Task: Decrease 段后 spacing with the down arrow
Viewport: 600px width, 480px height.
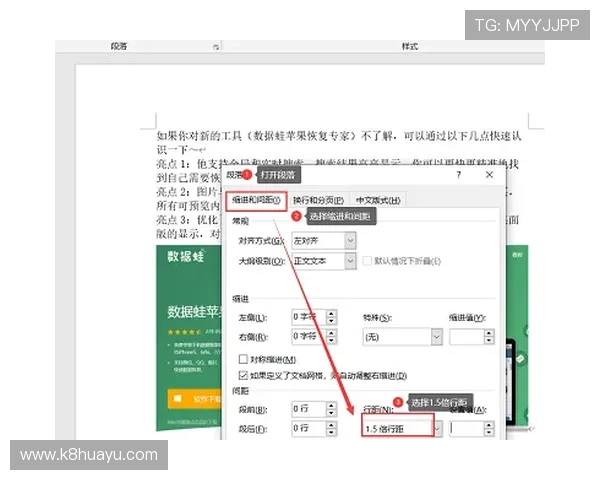Action: click(331, 432)
